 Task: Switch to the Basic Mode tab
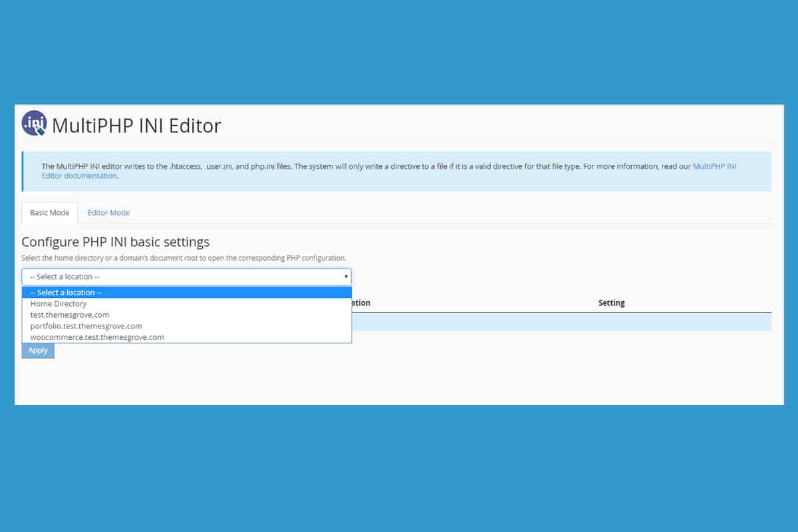[x=50, y=213]
